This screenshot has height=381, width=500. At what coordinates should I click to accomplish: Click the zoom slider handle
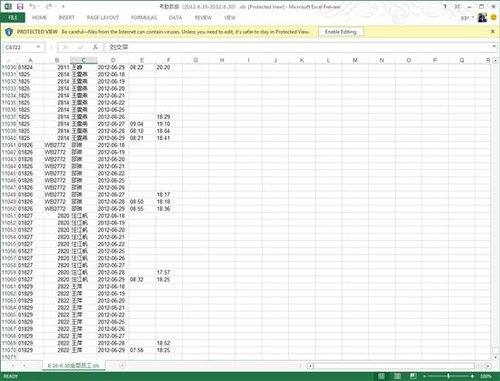point(448,376)
